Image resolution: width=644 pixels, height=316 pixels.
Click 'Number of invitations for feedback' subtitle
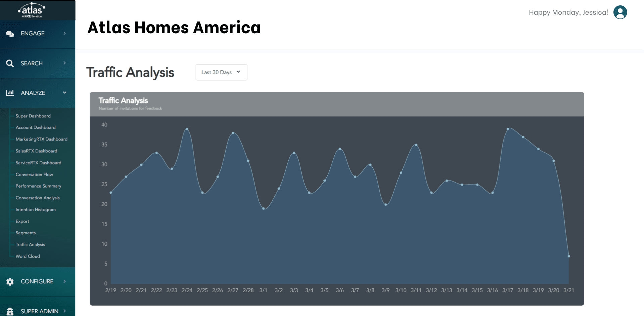click(130, 108)
